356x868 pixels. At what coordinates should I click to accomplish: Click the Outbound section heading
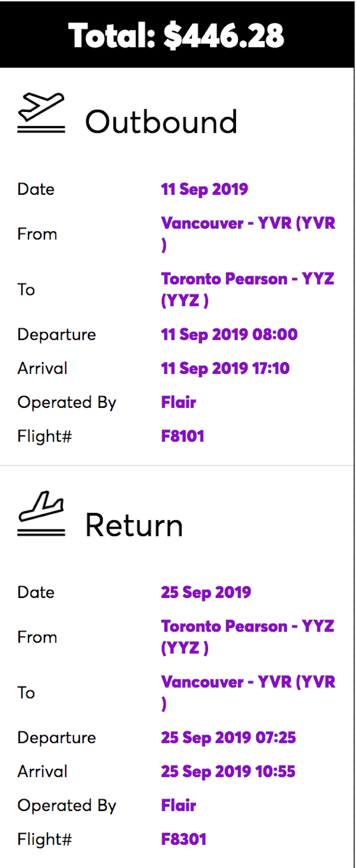coord(161,122)
